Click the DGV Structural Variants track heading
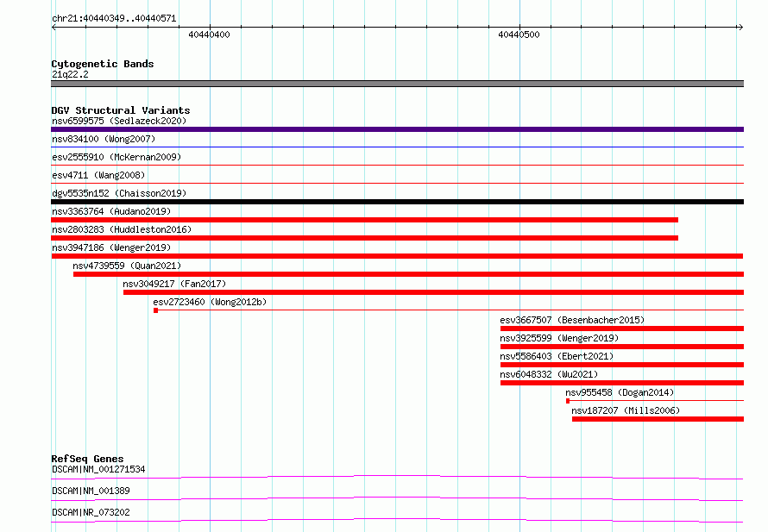 click(121, 110)
